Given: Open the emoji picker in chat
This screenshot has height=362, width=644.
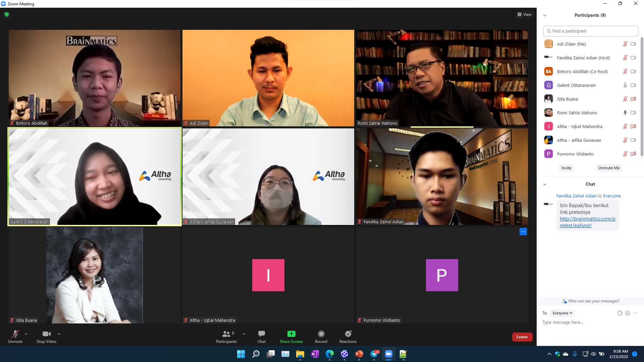Looking at the screenshot, I should pyautogui.click(x=627, y=313).
